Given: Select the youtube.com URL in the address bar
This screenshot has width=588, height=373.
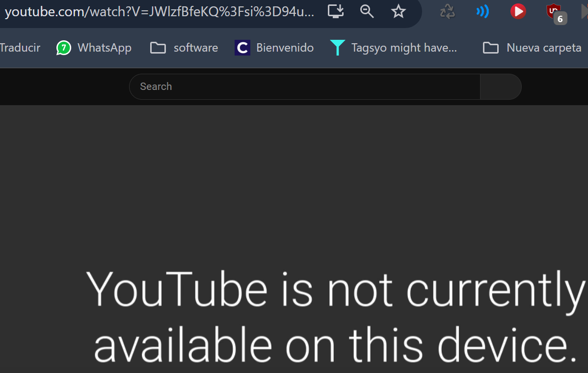Looking at the screenshot, I should pyautogui.click(x=160, y=12).
